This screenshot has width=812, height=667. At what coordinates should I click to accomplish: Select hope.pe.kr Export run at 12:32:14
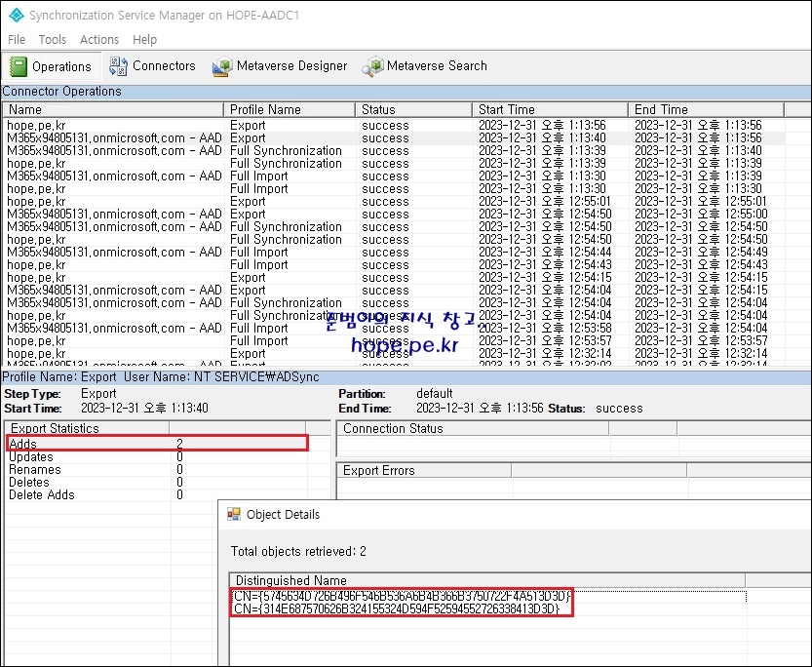pos(395,354)
